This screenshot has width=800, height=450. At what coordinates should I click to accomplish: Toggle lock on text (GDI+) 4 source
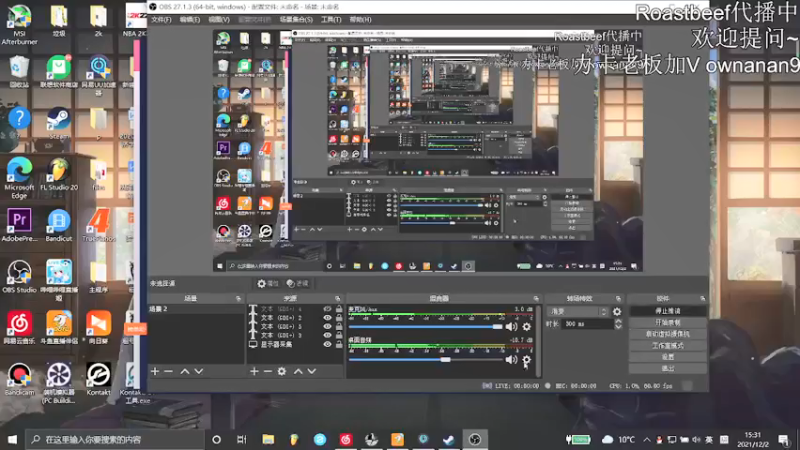click(x=339, y=309)
